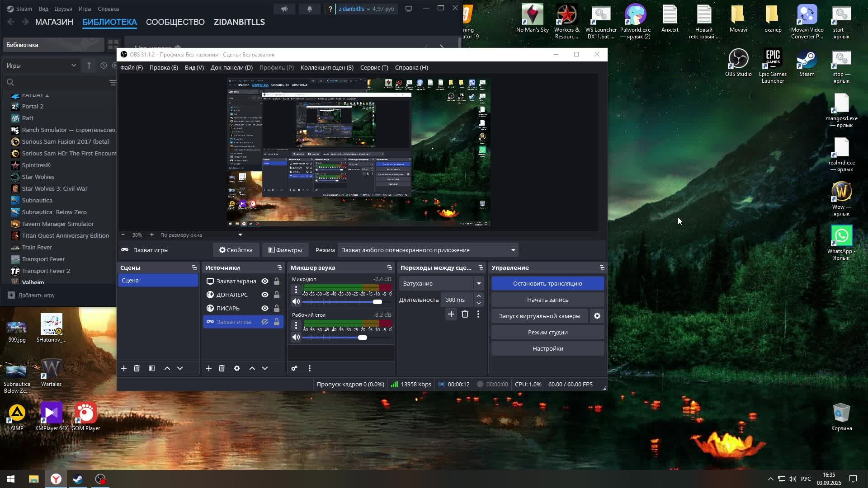Viewport: 868px width, 488px height.
Task: Open scene filters icon in Scenes panel
Action: 152,368
